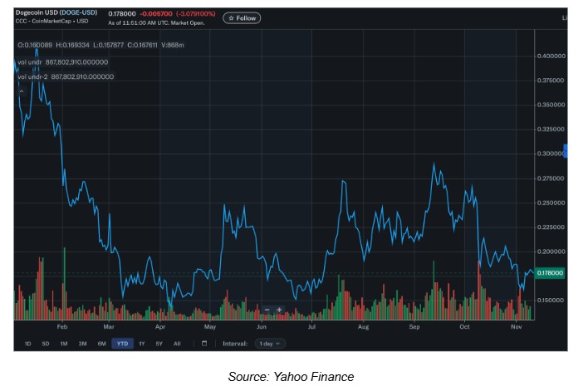Select the YTD range tab
Image resolution: width=588 pixels, height=386 pixels.
tap(122, 344)
